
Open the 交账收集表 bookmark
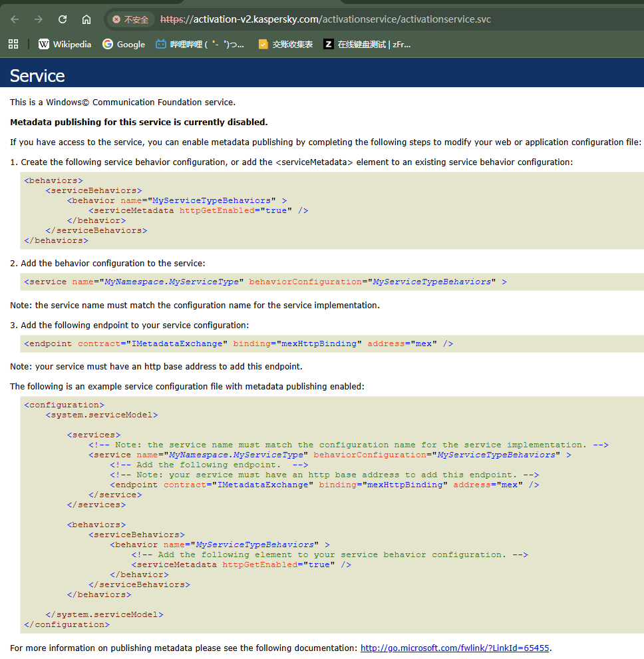click(x=285, y=44)
